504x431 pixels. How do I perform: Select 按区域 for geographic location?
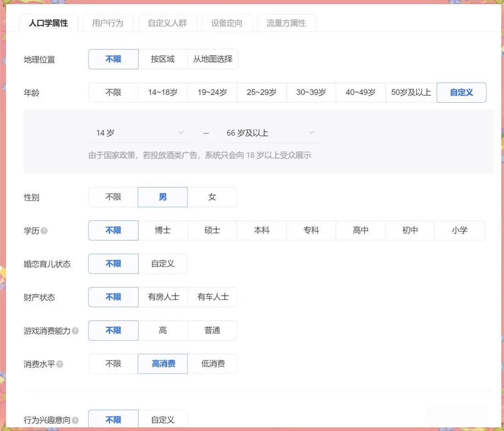(163, 59)
